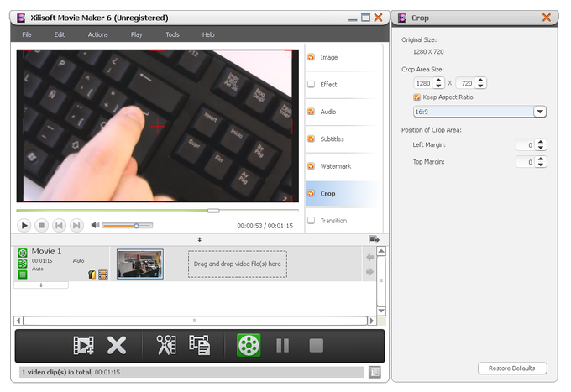Toggle the Audio checkbox
This screenshot has height=392, width=571.
pos(311,112)
